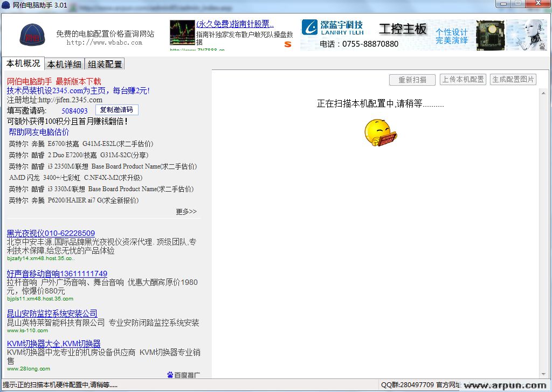Click the 百度推广 paw icon
This screenshot has width=552, height=392.
point(170,375)
